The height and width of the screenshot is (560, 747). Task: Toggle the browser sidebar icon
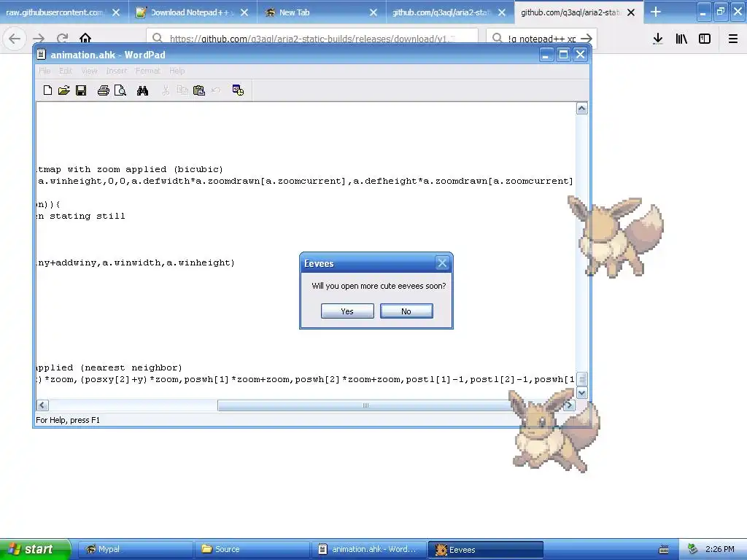click(705, 39)
